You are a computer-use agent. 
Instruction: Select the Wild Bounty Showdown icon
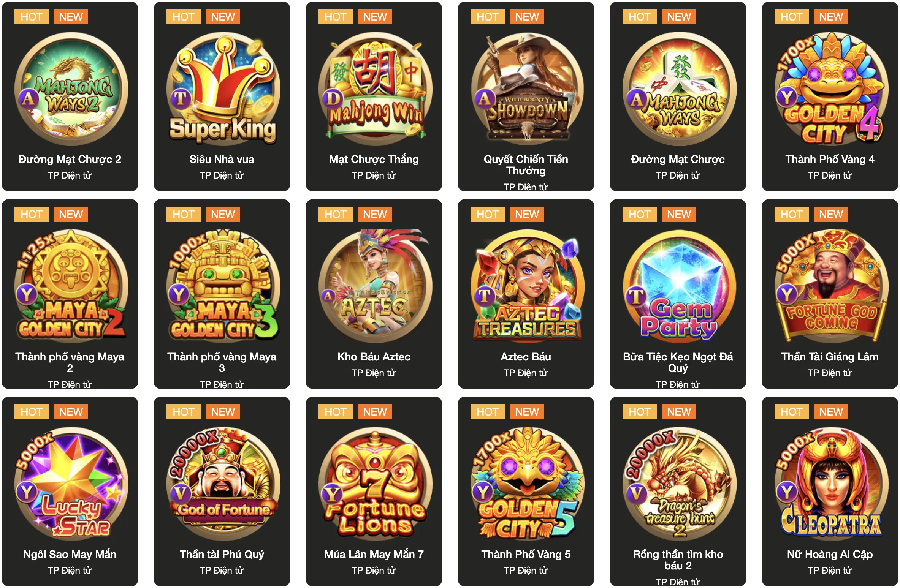[x=528, y=89]
